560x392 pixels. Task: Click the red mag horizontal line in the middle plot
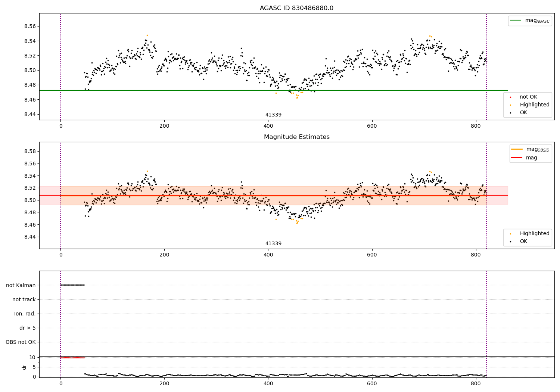[273, 195]
